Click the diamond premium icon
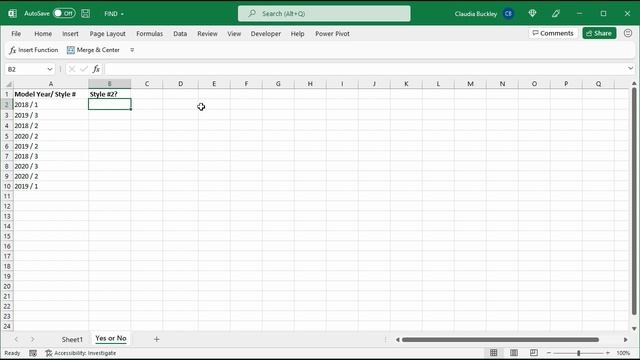The width and height of the screenshot is (640, 360). point(532,13)
